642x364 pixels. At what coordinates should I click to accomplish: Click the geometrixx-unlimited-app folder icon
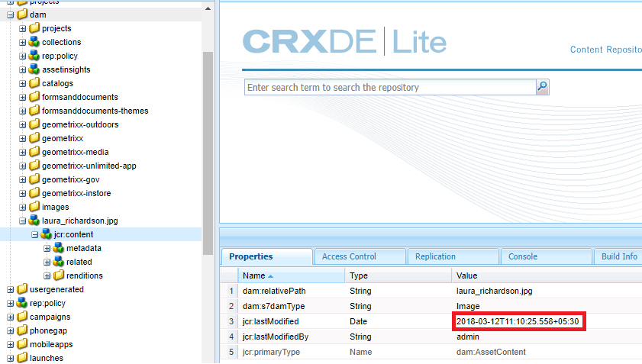[34, 166]
